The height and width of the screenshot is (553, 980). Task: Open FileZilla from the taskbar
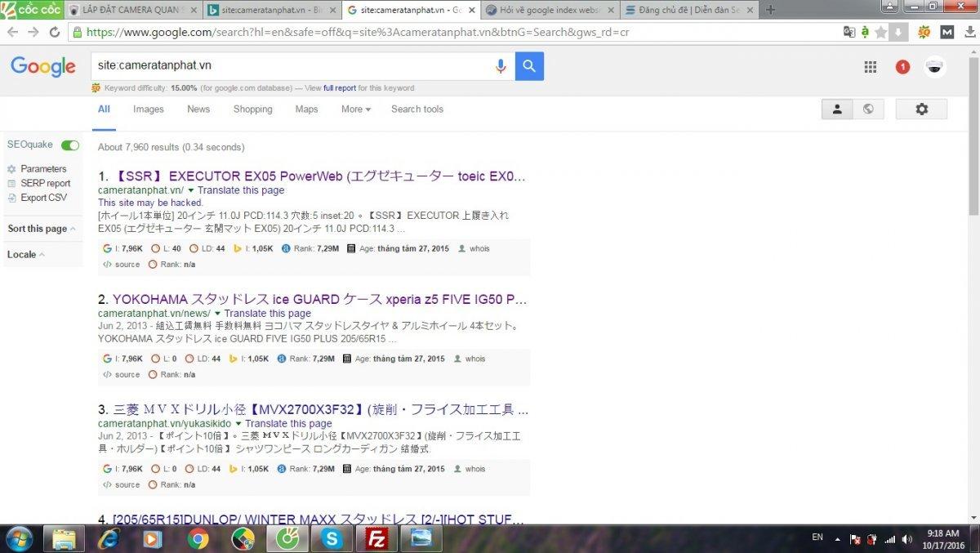click(376, 538)
